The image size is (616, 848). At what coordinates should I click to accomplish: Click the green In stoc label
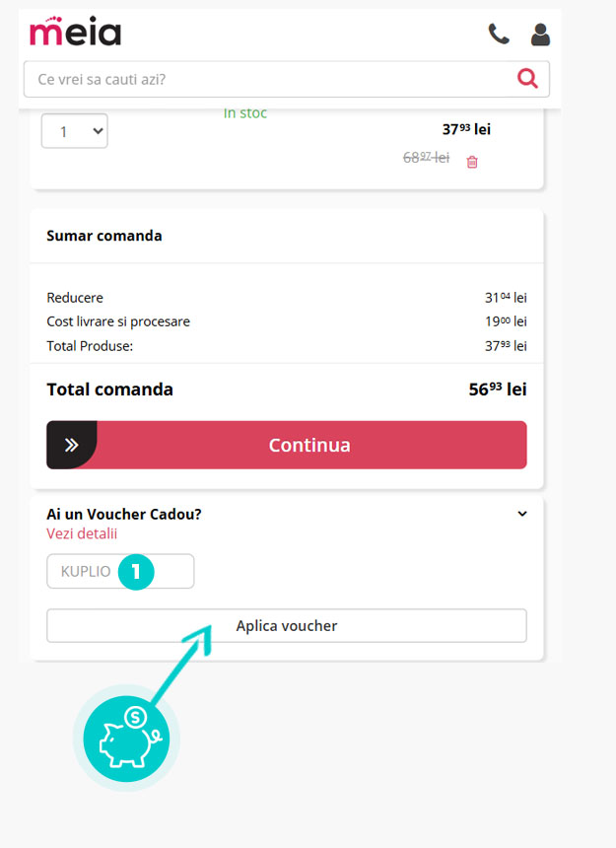point(245,113)
